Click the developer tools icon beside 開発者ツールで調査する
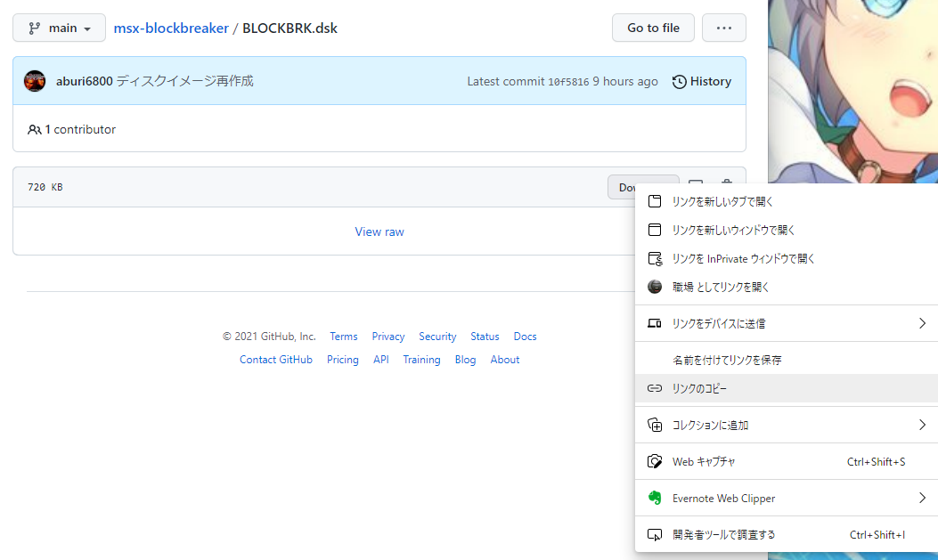Image resolution: width=938 pixels, height=560 pixels. point(655,534)
